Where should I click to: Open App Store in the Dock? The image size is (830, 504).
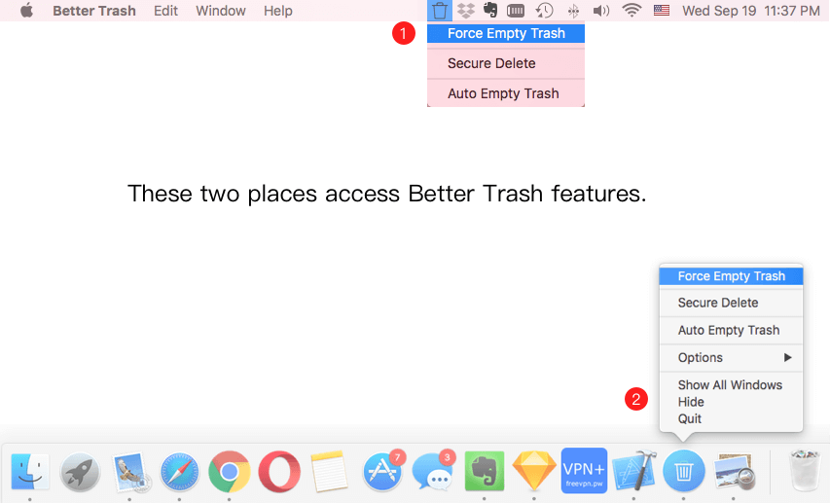coord(382,470)
